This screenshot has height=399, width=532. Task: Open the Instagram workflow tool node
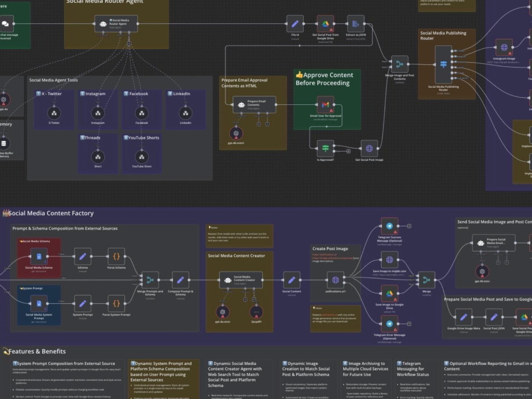coord(98,113)
